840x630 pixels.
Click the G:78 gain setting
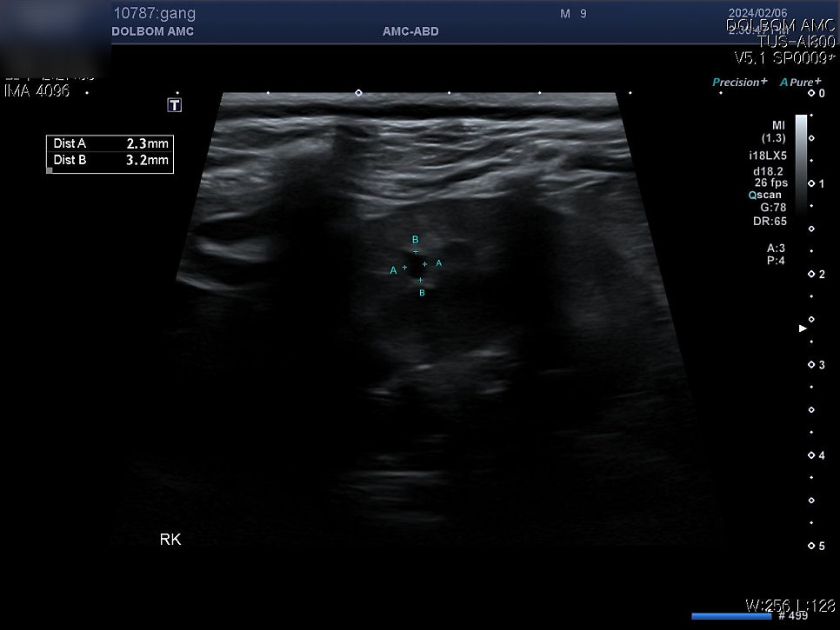pos(773,207)
